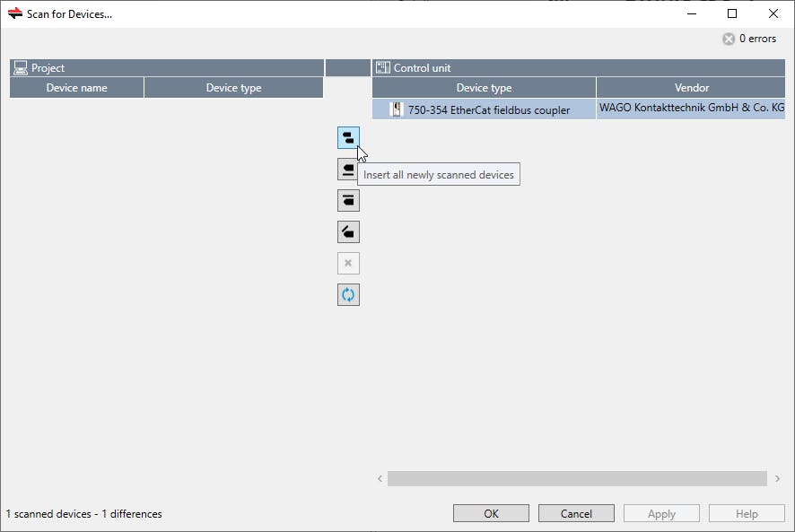
Task: Click the scrollbar right arrow
Action: coord(777,478)
